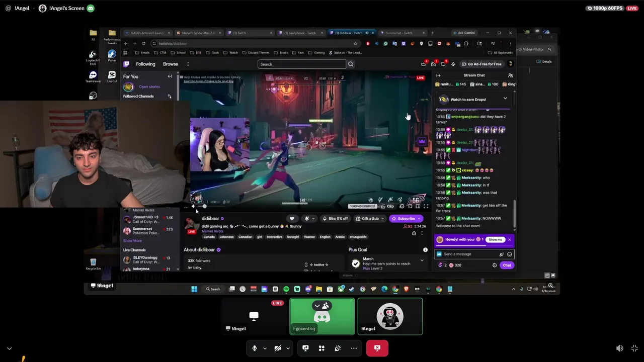The width and height of the screenshot is (644, 362).
Task: Open Twitch whispers icon
Action: [443, 64]
